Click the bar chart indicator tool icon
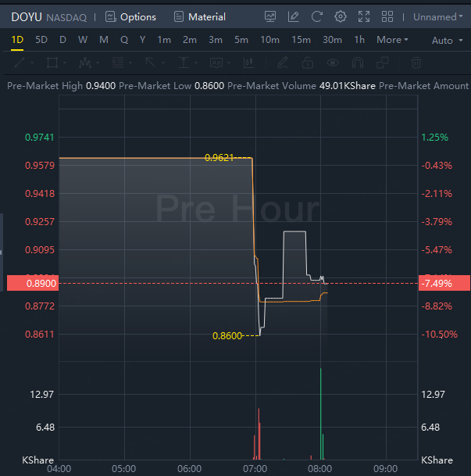Screen dimensions: 471x476 tap(248, 63)
